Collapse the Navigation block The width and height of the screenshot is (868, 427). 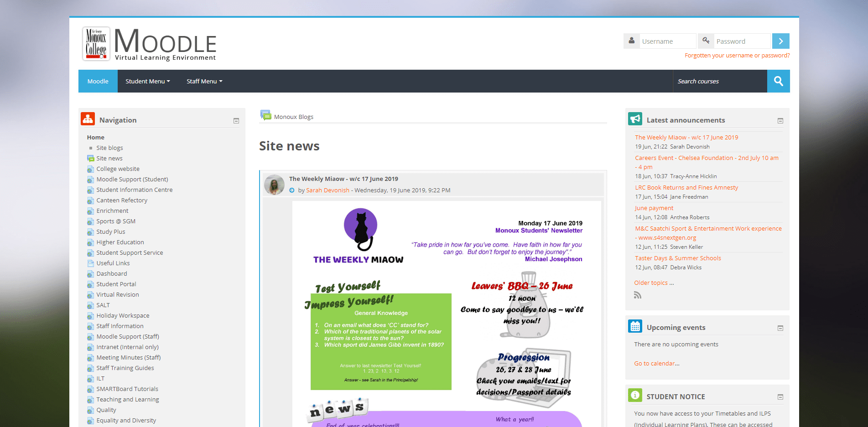236,121
